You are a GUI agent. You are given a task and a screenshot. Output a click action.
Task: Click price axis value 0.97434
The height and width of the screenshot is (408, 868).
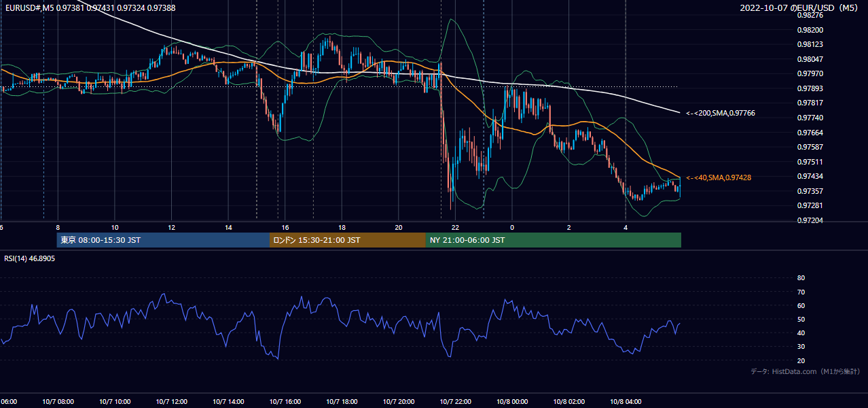click(810, 176)
